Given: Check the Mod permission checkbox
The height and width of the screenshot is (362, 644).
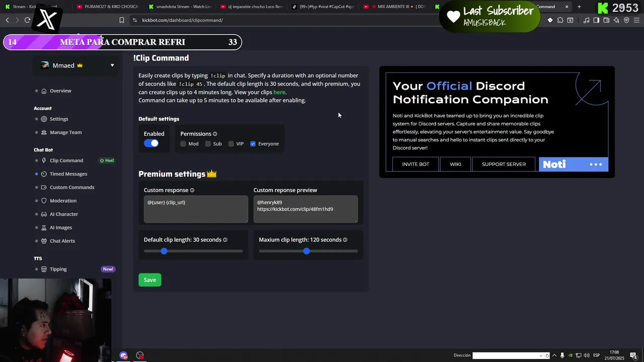Looking at the screenshot, I should (183, 144).
